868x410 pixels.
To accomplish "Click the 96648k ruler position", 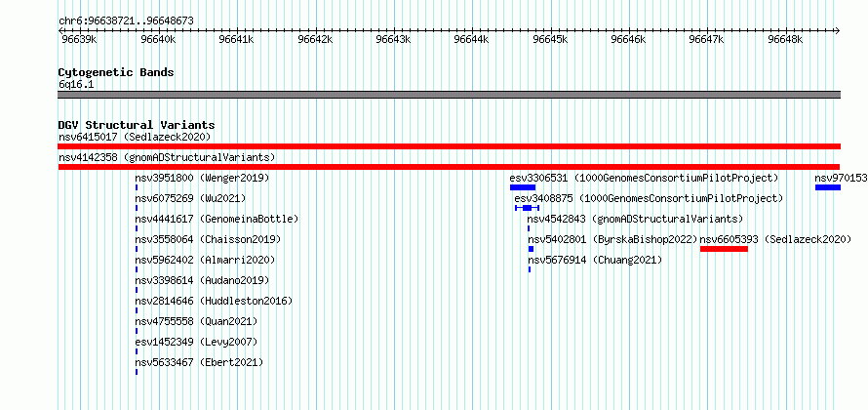I will coord(785,39).
